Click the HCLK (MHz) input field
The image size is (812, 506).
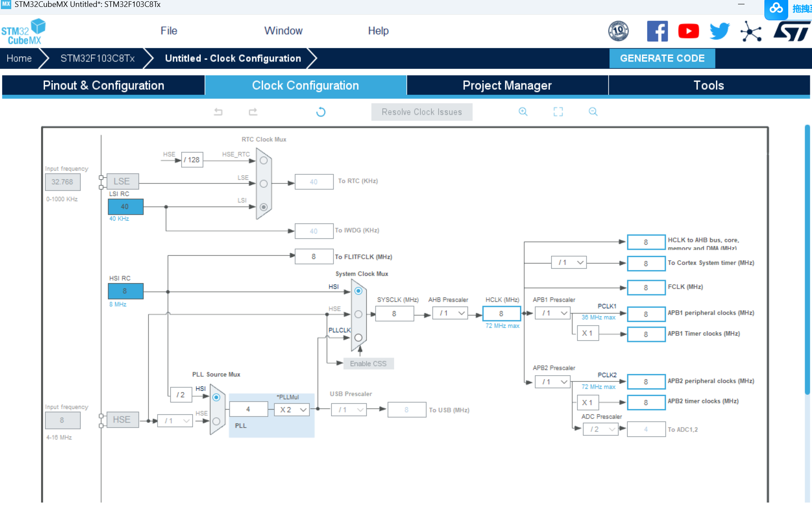(x=501, y=313)
